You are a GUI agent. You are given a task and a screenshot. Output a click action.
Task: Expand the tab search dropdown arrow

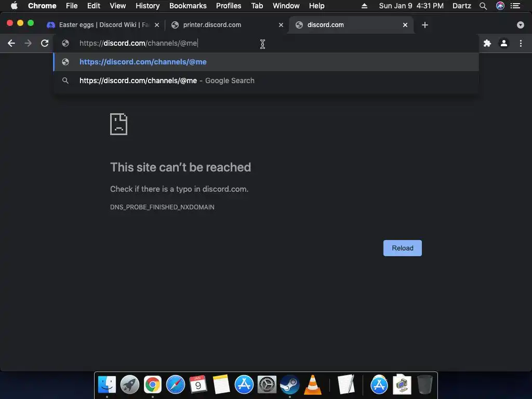pos(521,25)
